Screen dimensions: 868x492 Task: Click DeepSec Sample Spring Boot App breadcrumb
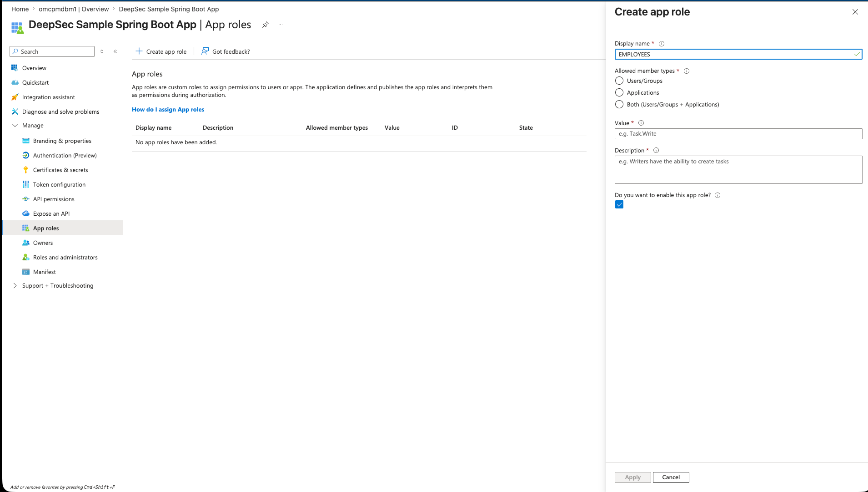point(169,9)
